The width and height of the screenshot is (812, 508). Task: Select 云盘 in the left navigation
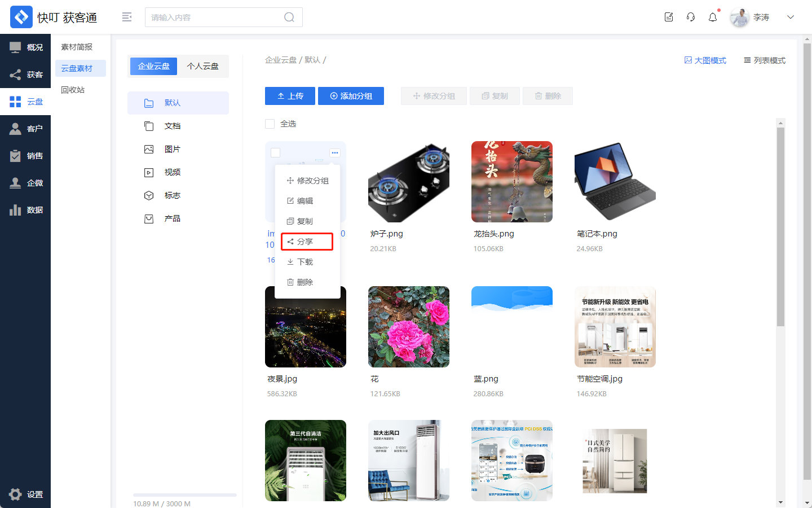pyautogui.click(x=25, y=102)
